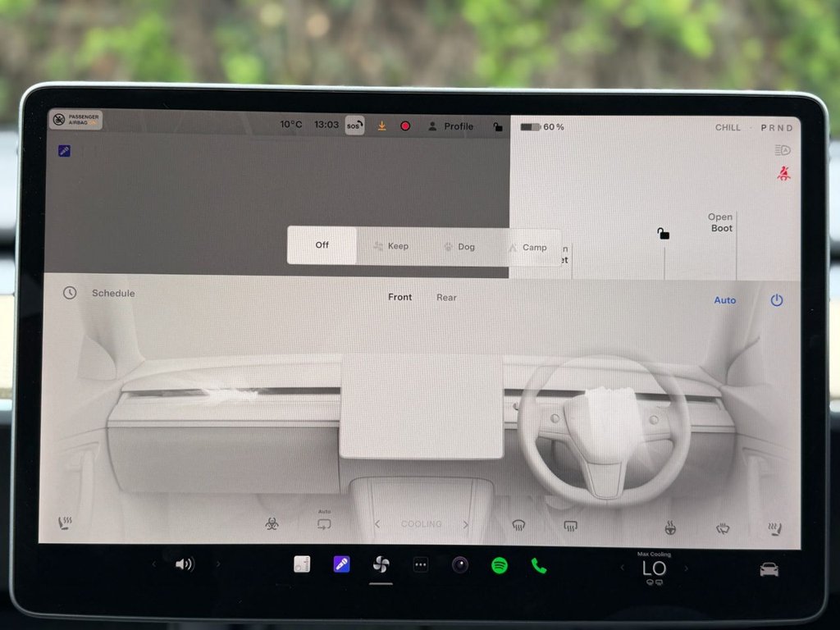Tap the software update download icon
Image resolution: width=840 pixels, height=630 pixels.
pos(381,126)
